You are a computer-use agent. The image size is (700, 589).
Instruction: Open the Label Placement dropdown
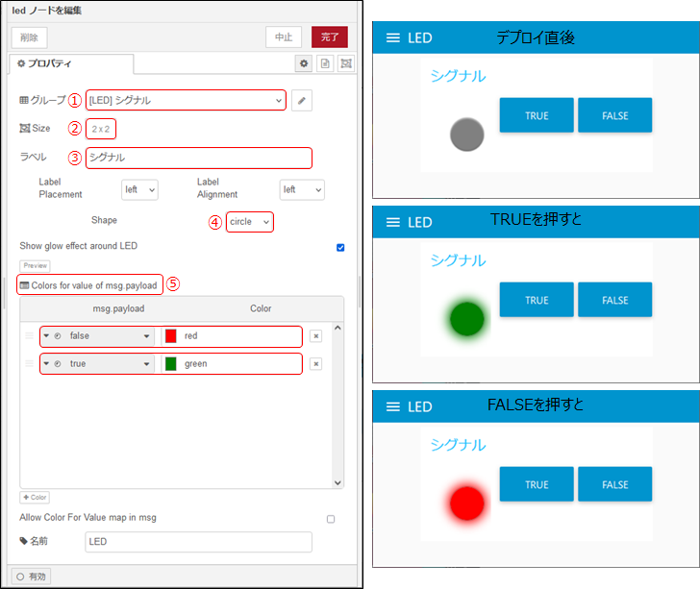pyautogui.click(x=139, y=190)
